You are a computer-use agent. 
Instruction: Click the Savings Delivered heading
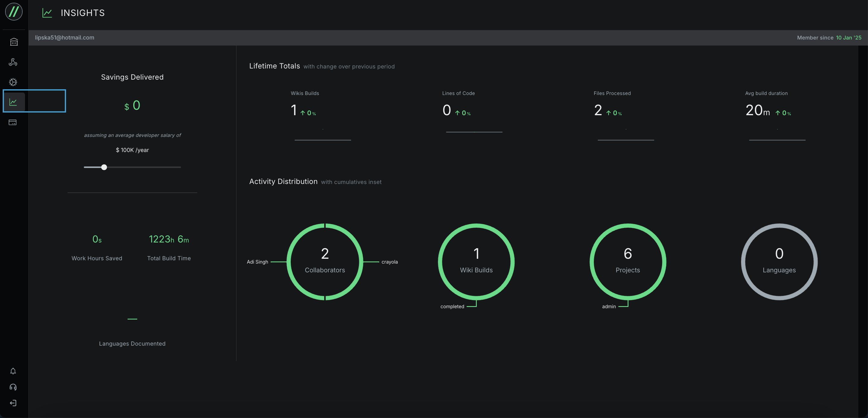132,77
